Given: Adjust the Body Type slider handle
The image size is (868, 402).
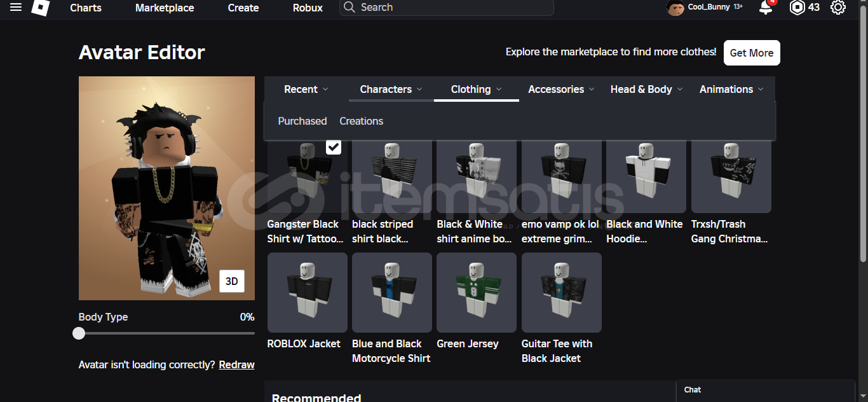Looking at the screenshot, I should click(x=79, y=333).
